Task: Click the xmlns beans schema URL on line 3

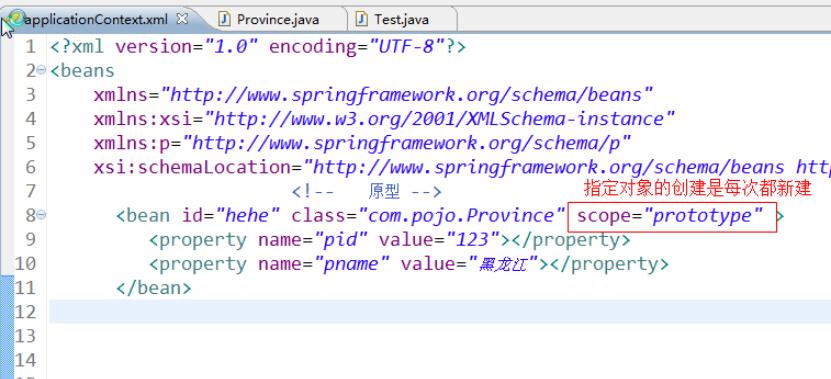Action: click(x=406, y=95)
